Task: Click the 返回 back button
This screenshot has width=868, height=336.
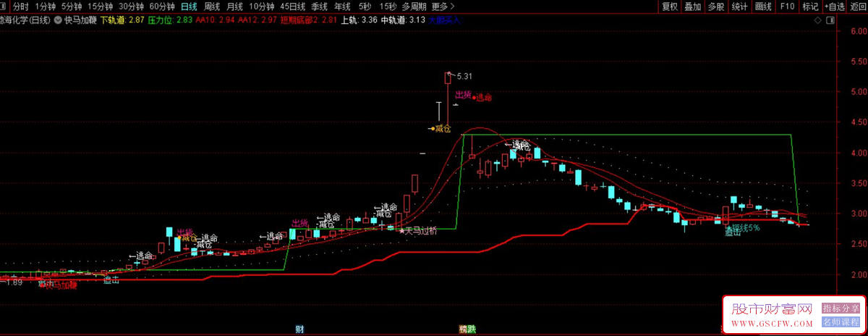Action: coord(857,7)
